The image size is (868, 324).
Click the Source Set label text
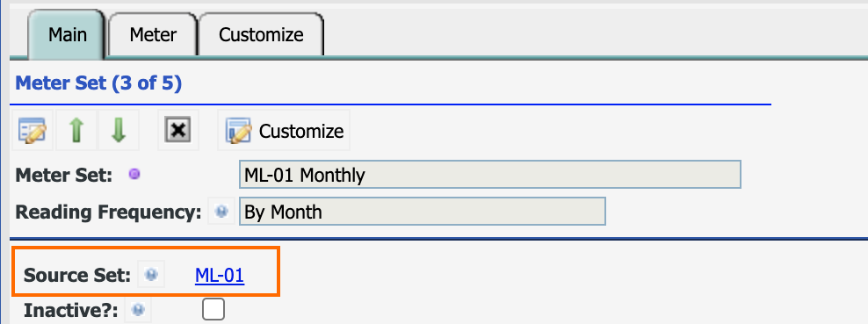[x=77, y=275]
